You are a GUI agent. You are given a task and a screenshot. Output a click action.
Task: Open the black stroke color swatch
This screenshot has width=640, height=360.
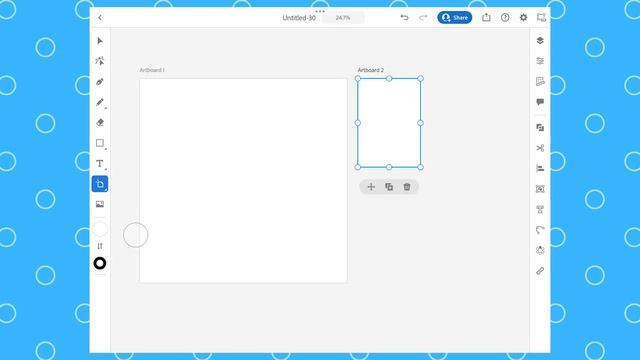pyautogui.click(x=100, y=263)
